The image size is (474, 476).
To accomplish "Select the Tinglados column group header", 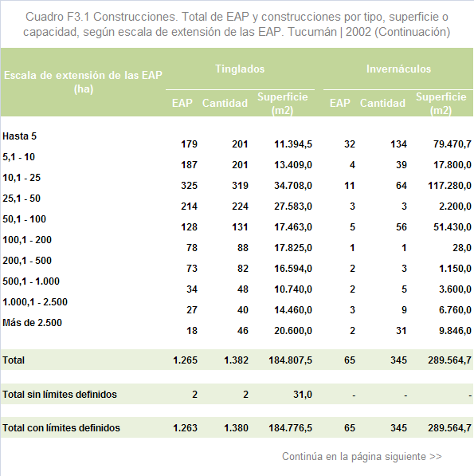I will pos(240,69).
